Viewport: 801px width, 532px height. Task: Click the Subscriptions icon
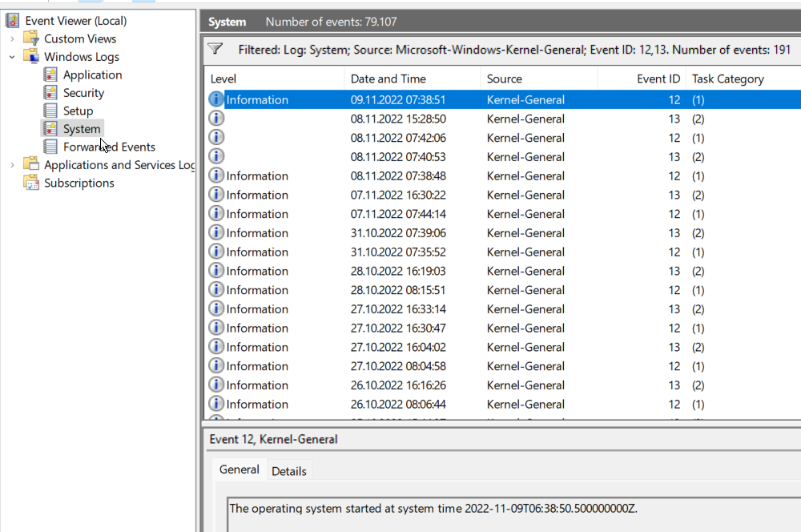[x=31, y=183]
